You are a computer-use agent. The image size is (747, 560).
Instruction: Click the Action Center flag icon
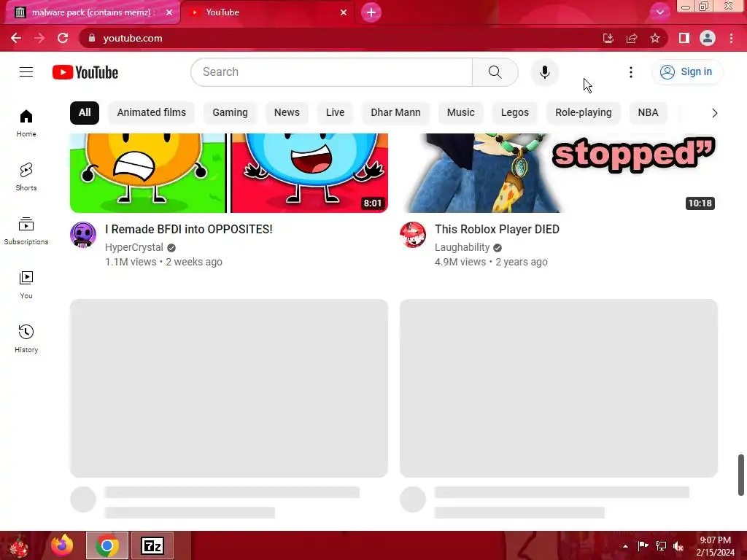(x=643, y=546)
